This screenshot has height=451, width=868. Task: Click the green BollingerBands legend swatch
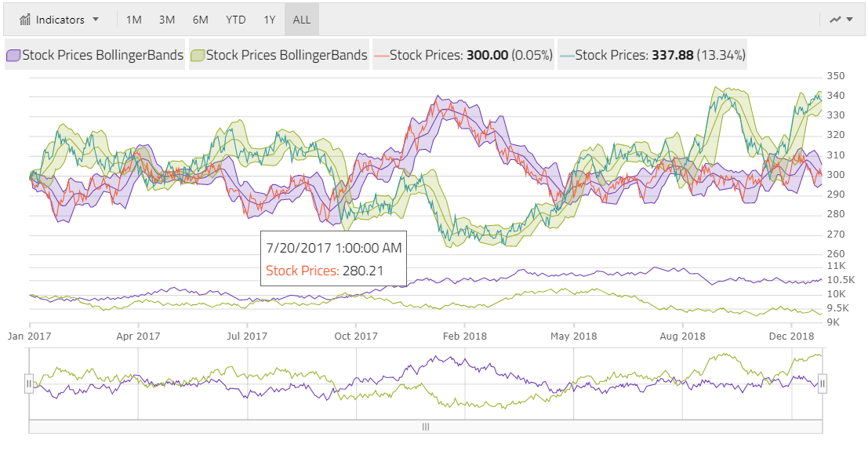198,56
